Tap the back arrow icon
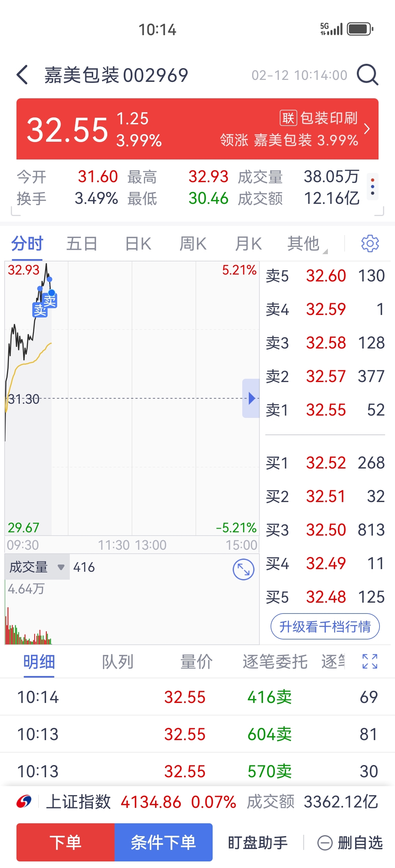The height and width of the screenshot is (868, 395). pos(22,74)
